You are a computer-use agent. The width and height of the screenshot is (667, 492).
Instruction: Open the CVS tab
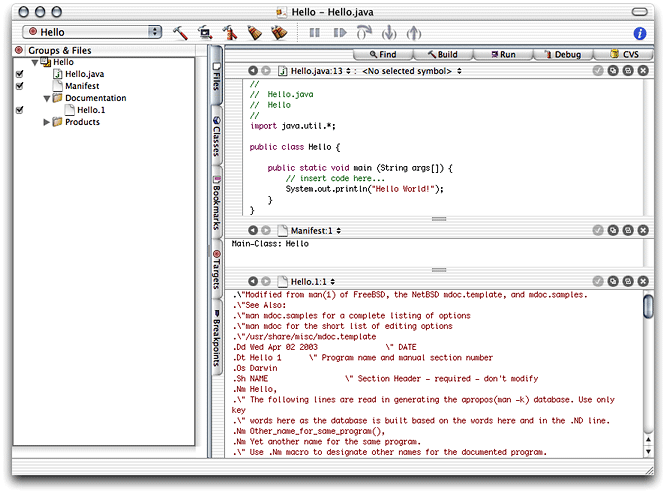pyautogui.click(x=624, y=54)
